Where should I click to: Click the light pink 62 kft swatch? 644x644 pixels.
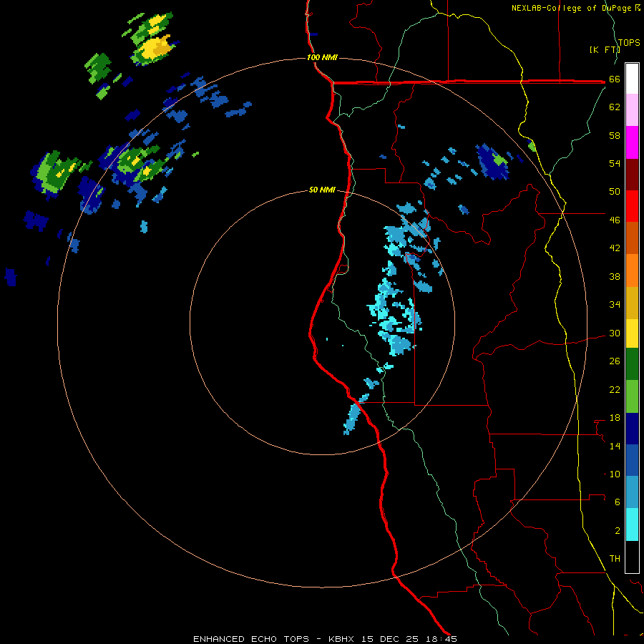point(632,110)
